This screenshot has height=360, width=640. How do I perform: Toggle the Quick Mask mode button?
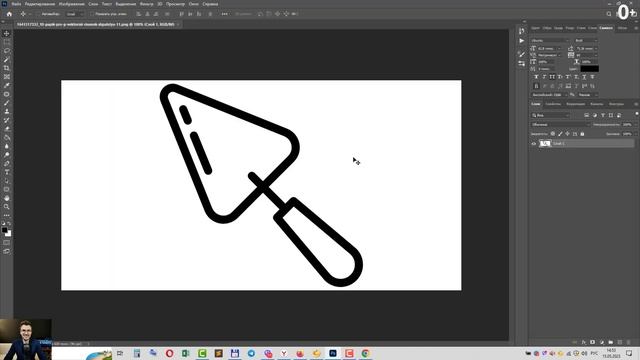tap(7, 243)
